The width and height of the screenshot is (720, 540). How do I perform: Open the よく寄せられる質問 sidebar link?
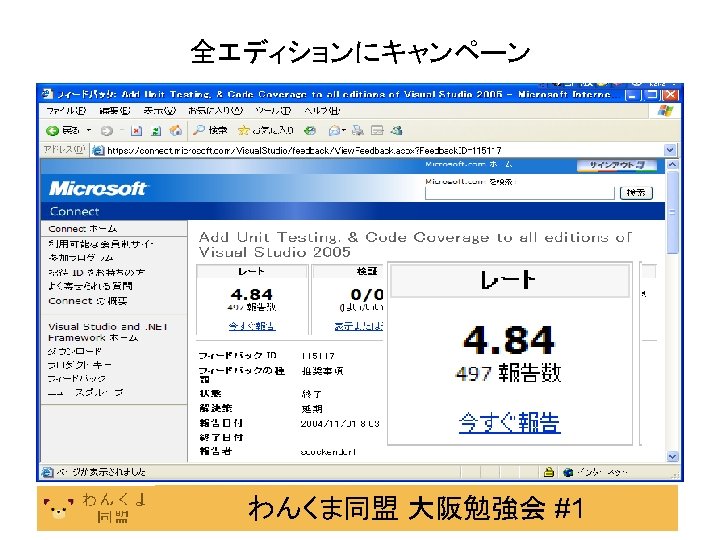coord(90,286)
